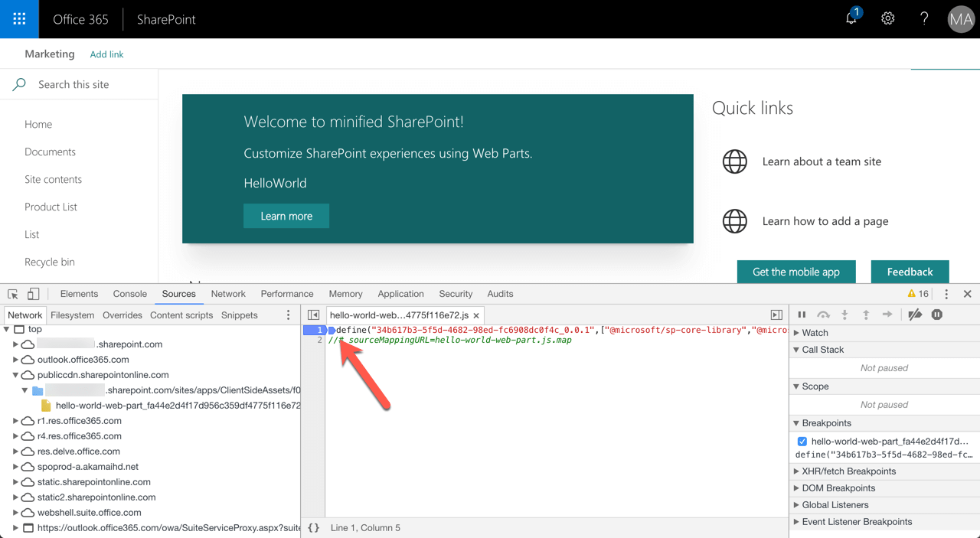Select the Filesystem navigator tab
Image resolution: width=980 pixels, height=538 pixels.
click(x=73, y=315)
